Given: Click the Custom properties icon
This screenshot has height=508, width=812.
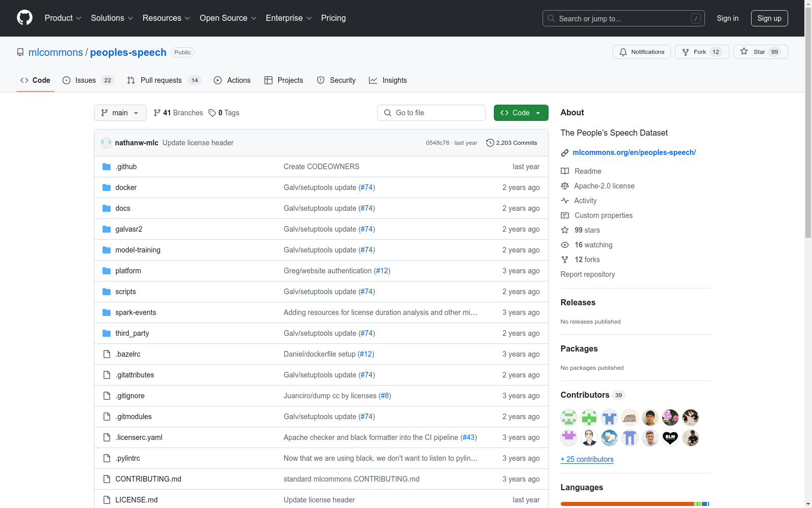Looking at the screenshot, I should click(565, 215).
